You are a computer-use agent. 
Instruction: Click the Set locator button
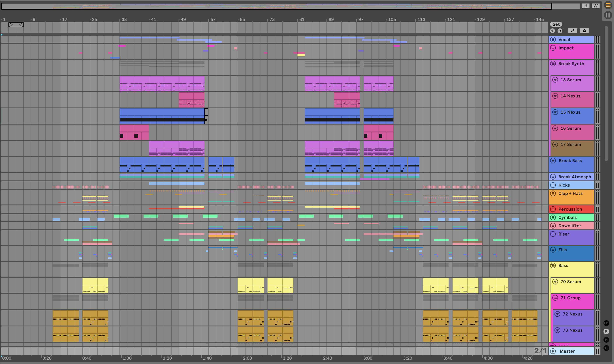click(556, 24)
